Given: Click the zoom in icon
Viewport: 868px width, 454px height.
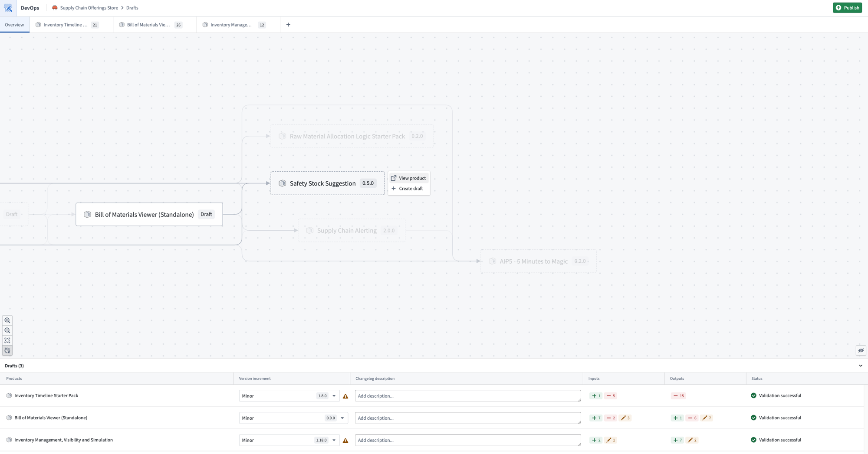Looking at the screenshot, I should [7, 320].
